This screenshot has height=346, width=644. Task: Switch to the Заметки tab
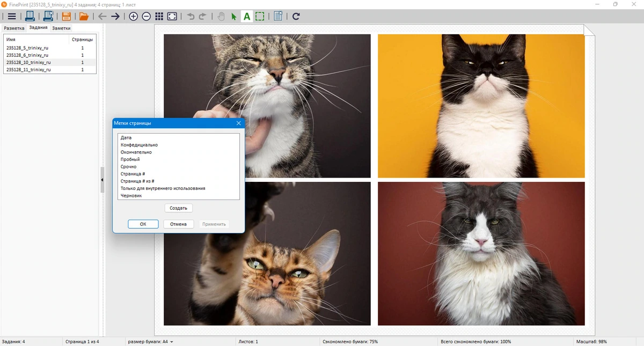61,28
